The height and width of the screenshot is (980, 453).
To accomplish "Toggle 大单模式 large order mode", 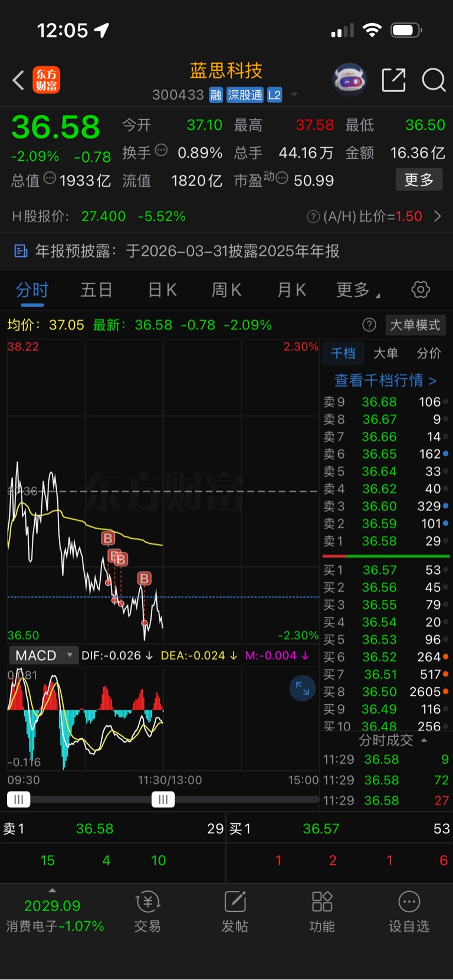I will click(415, 325).
